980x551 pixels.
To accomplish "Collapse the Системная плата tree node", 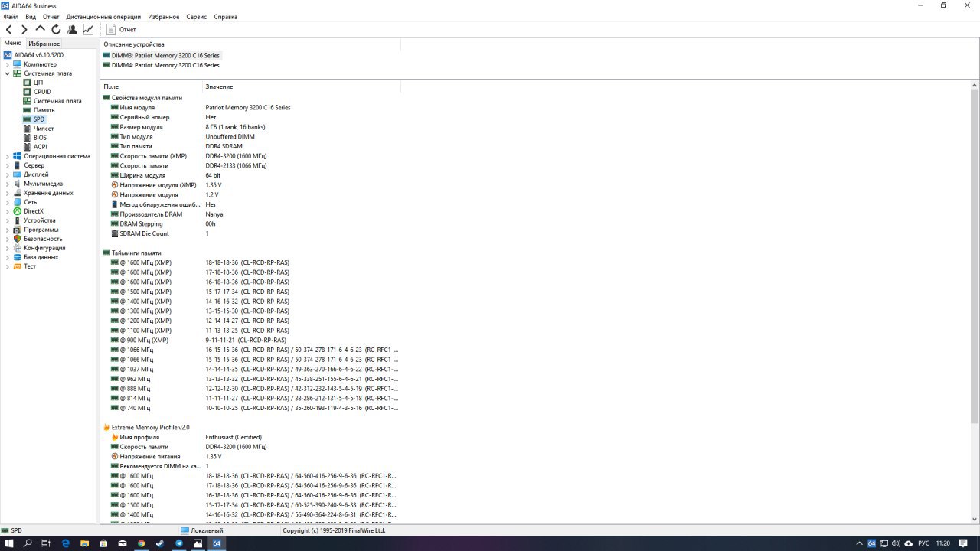I will coord(8,73).
